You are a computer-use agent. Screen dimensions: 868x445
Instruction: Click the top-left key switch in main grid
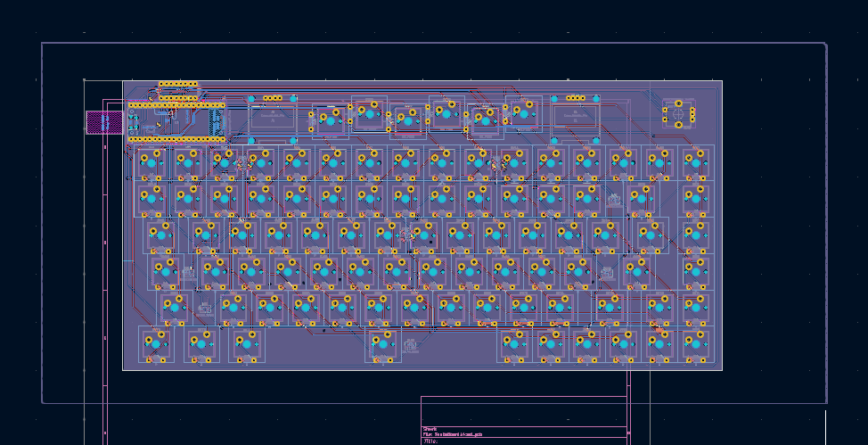tap(151, 163)
